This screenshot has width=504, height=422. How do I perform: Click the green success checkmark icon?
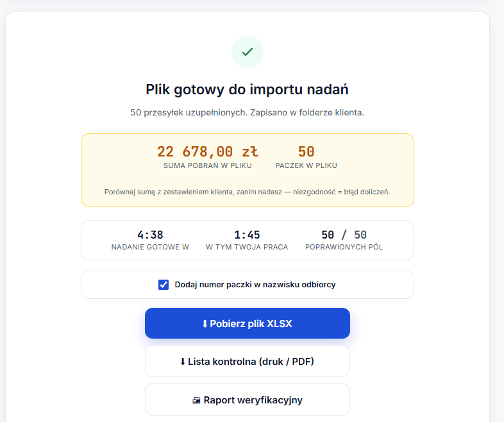247,52
